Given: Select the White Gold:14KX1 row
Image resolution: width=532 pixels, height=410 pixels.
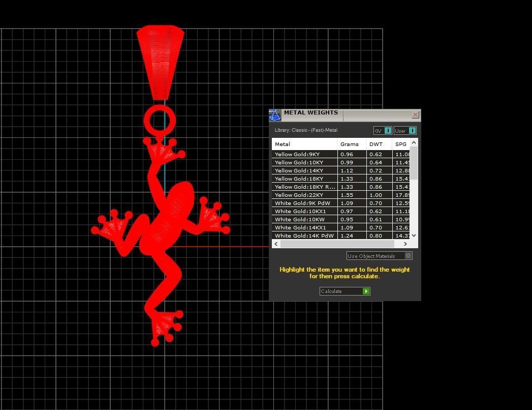Looking at the screenshot, I should (340, 227).
